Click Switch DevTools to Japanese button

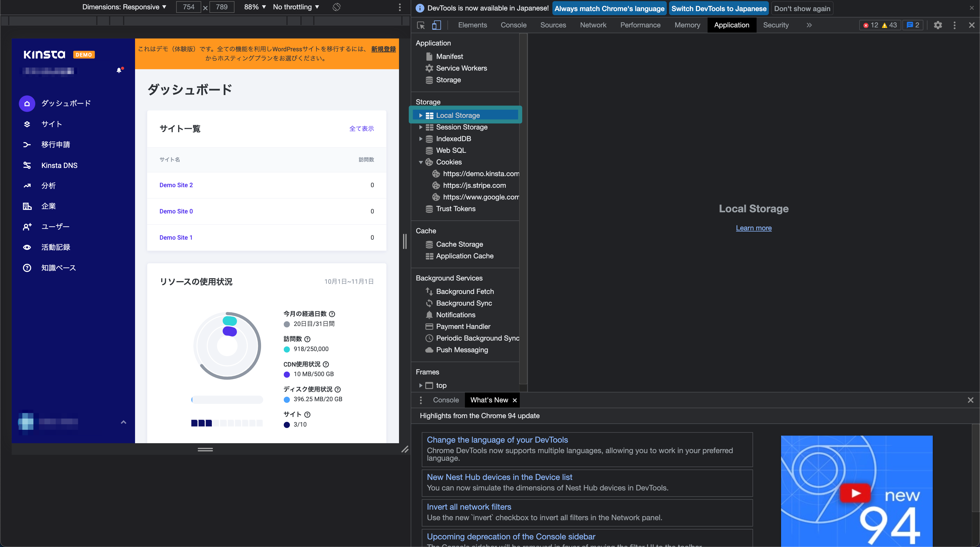pyautogui.click(x=719, y=8)
